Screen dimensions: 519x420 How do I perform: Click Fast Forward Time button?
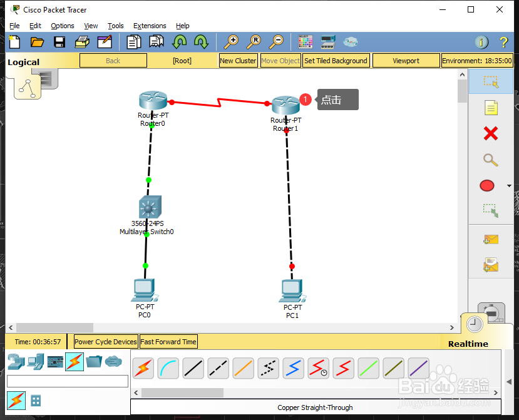tap(168, 342)
